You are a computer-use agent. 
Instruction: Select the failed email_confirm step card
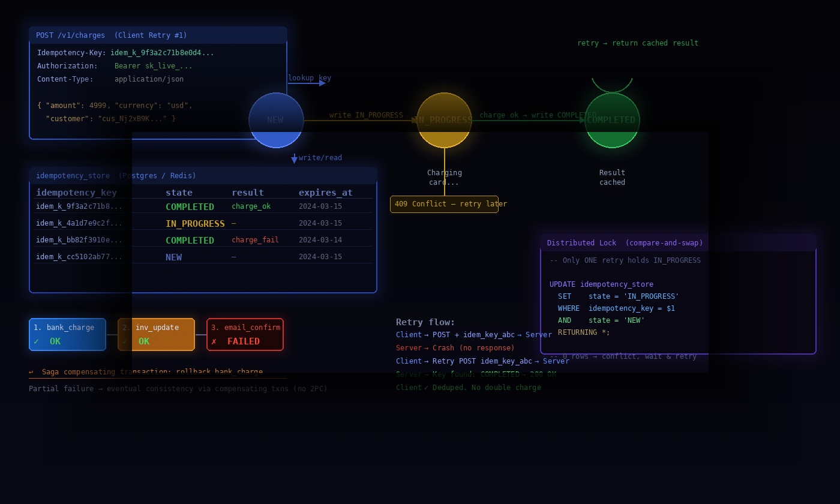coord(245,334)
